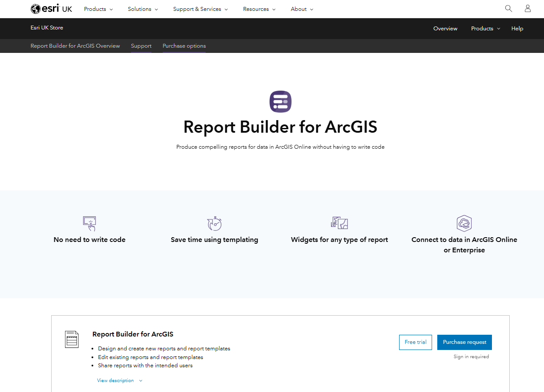Open the About dropdown menu
This screenshot has width=544, height=392.
tap(302, 9)
